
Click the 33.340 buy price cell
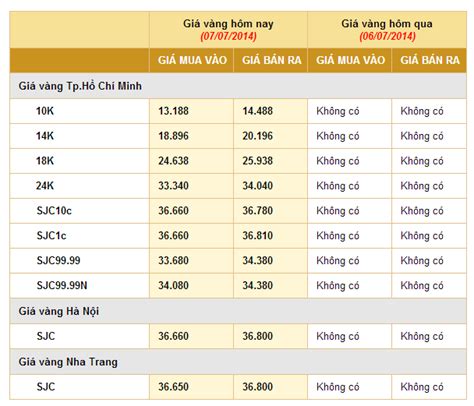pyautogui.click(x=191, y=185)
